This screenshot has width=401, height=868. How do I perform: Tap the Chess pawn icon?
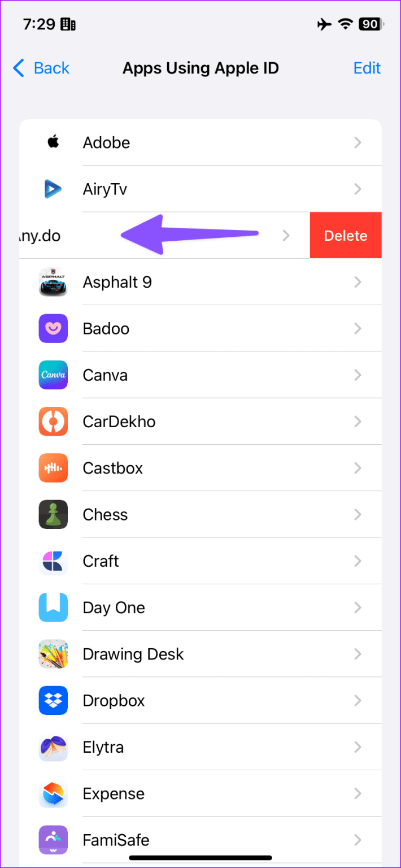[x=53, y=514]
